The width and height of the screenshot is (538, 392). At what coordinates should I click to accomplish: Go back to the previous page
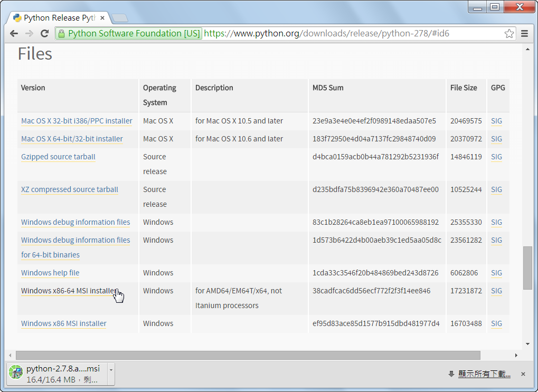(14, 33)
